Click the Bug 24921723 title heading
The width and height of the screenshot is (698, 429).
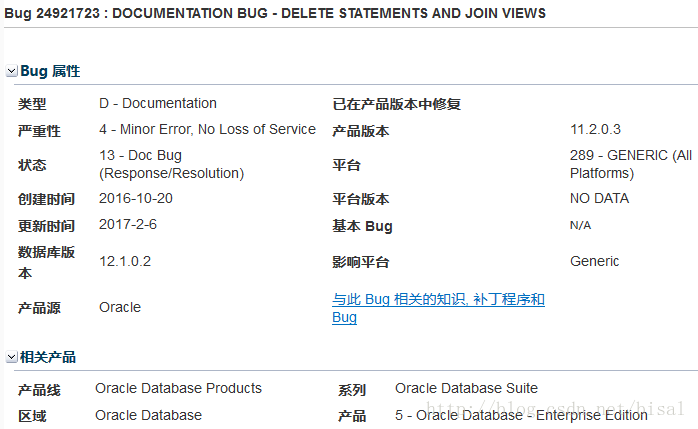[275, 13]
